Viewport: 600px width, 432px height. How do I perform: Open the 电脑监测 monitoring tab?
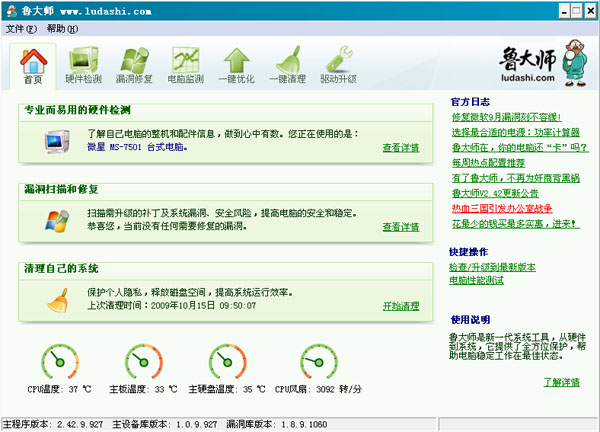(x=186, y=65)
